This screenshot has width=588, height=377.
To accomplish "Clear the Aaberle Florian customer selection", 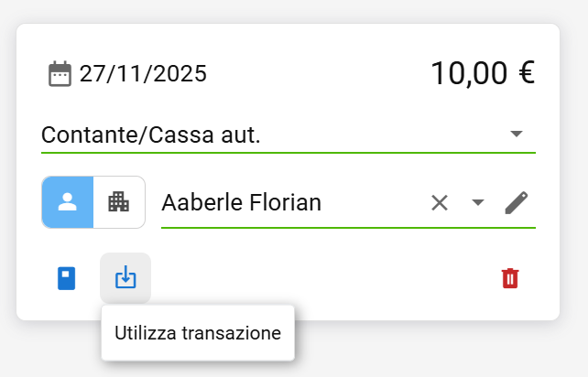I will pyautogui.click(x=440, y=202).
